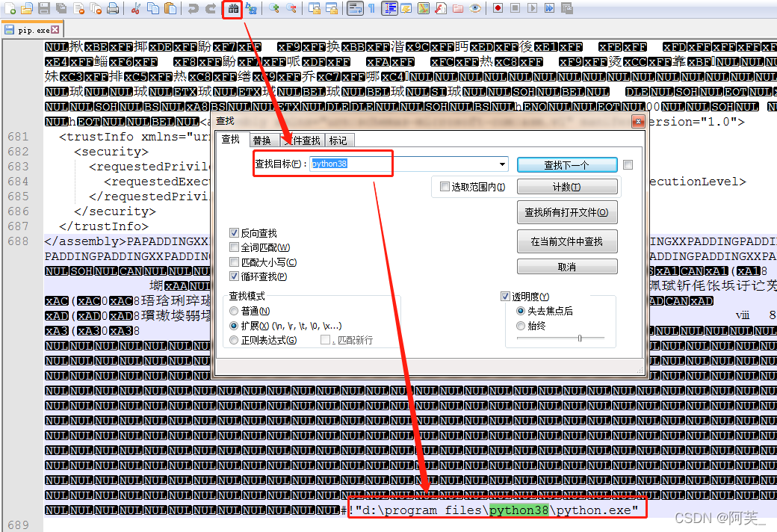Toggle the Monitoring eye icon
Screen dimensions: 777x532
475,8
